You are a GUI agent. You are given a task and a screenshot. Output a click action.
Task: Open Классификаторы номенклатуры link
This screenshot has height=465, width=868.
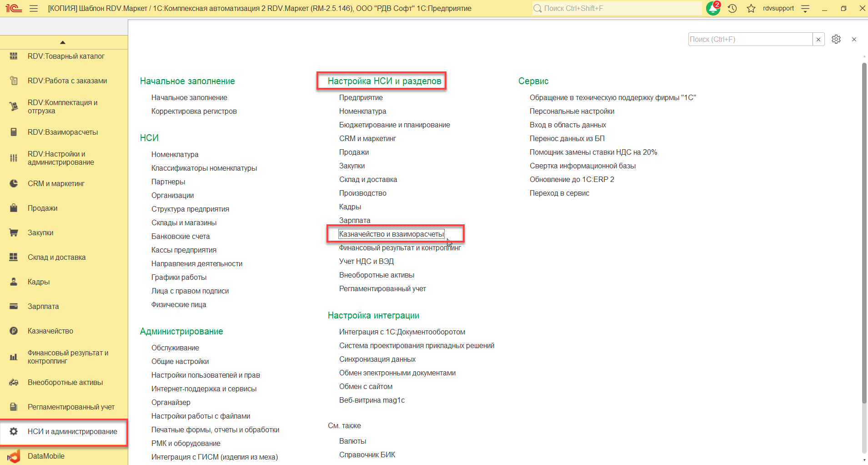204,168
